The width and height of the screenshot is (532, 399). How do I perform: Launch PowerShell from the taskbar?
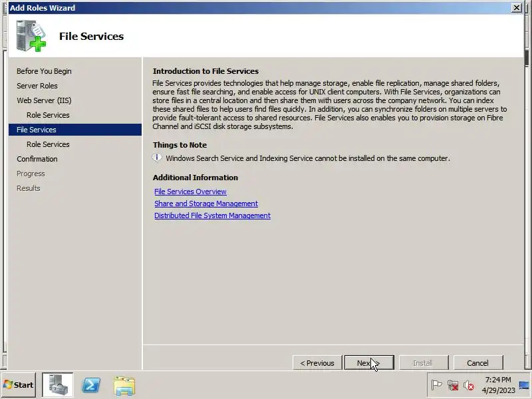[x=91, y=385]
